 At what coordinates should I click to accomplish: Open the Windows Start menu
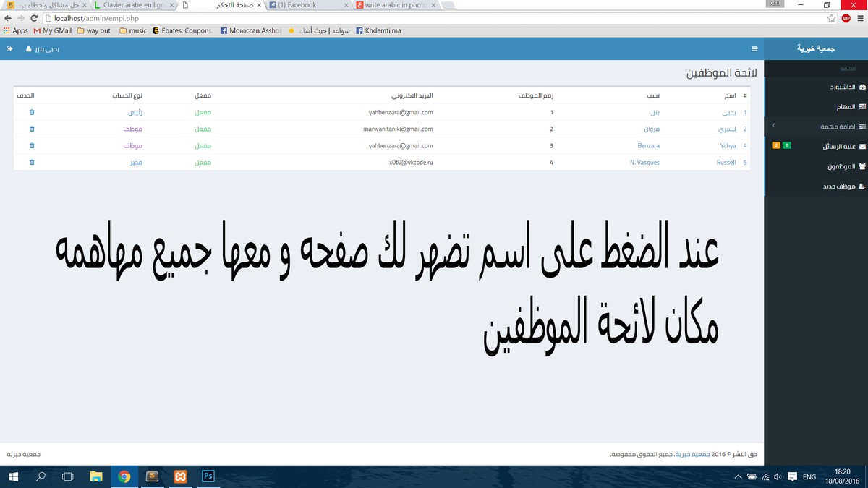[13, 476]
